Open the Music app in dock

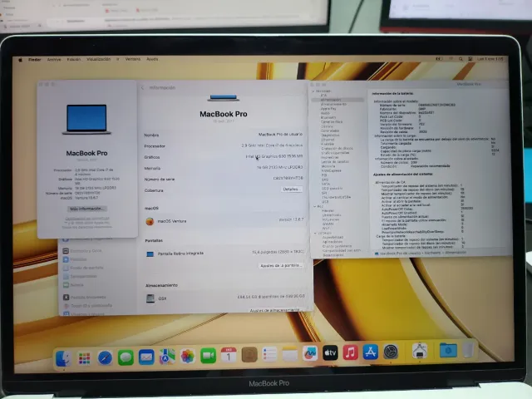351,355
